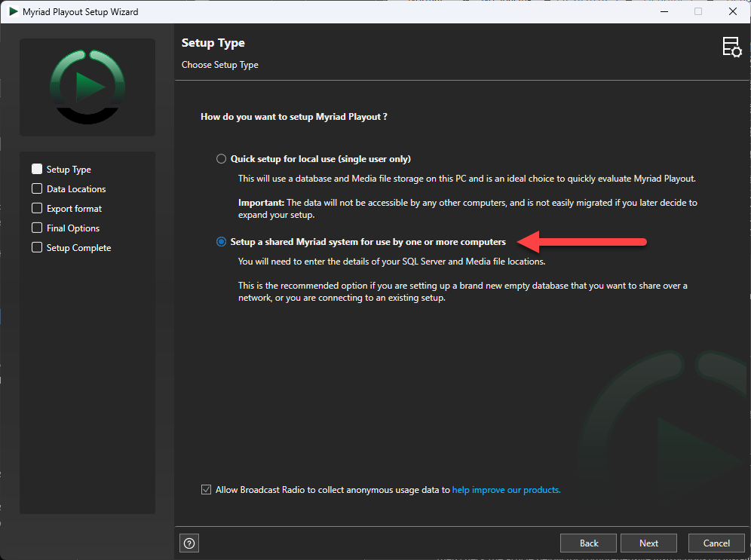The width and height of the screenshot is (751, 560).
Task: Cancel the setup wizard
Action: pyautogui.click(x=716, y=543)
